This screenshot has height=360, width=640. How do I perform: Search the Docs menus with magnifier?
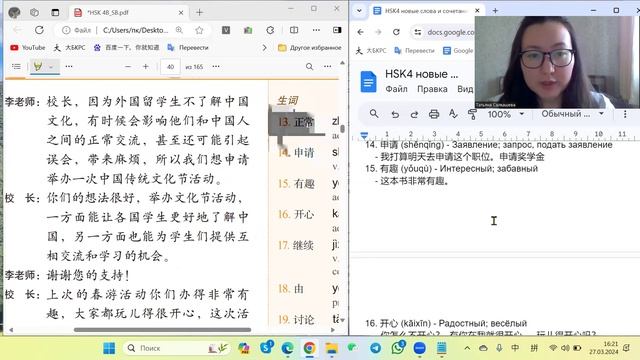[x=374, y=114]
